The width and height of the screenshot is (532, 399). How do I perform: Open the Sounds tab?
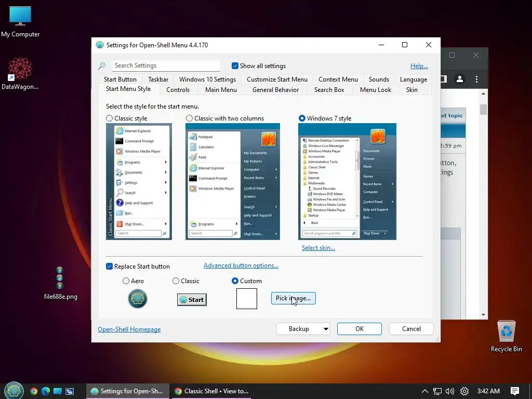[379, 79]
